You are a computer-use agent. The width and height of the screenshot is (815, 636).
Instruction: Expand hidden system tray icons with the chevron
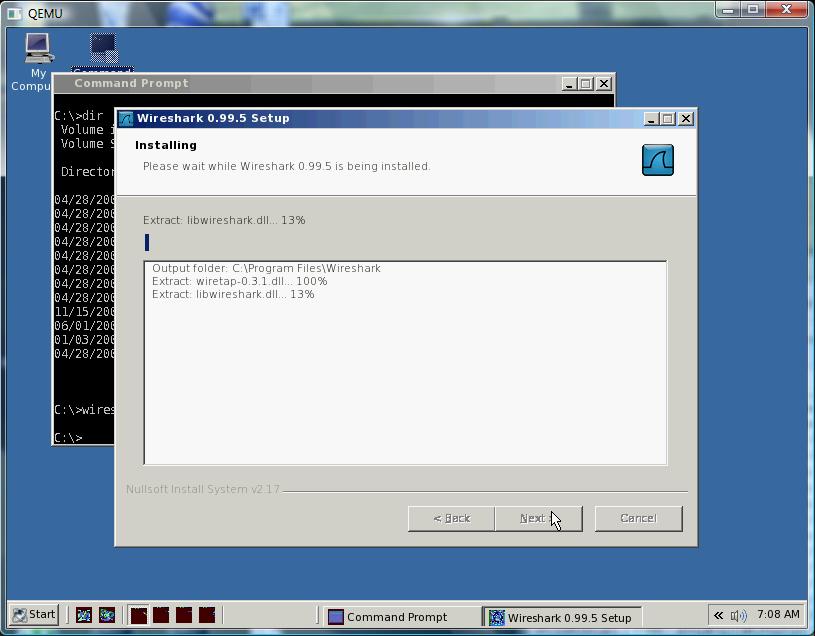click(x=718, y=616)
